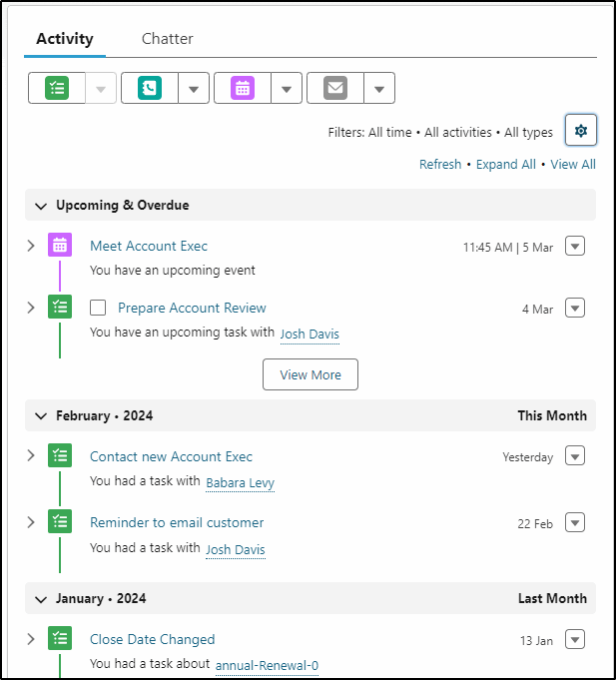Select the Activity tab
The height and width of the screenshot is (680, 616).
[x=65, y=39]
